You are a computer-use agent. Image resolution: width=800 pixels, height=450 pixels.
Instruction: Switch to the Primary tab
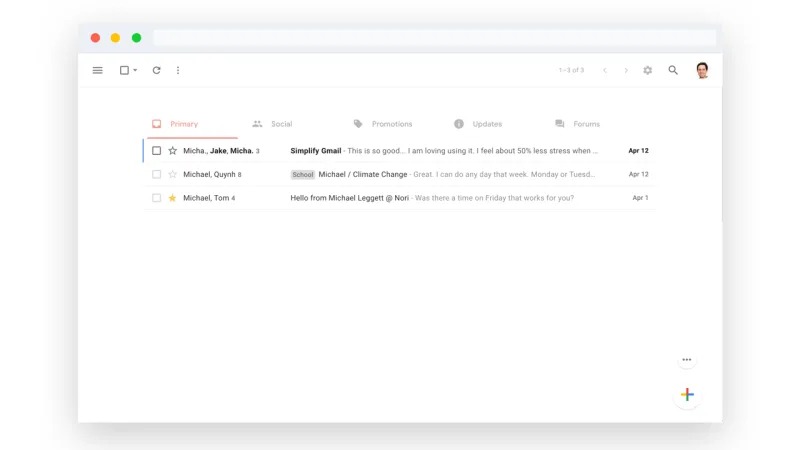pos(192,124)
